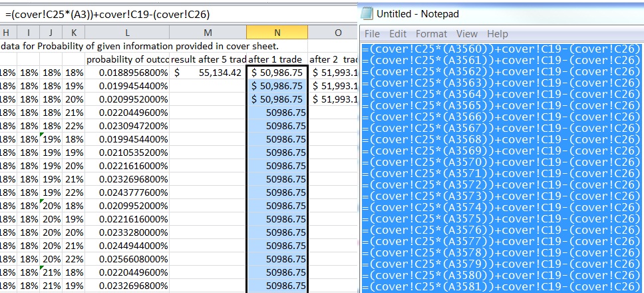Select column header M in Excel
644x293 pixels.
point(208,33)
